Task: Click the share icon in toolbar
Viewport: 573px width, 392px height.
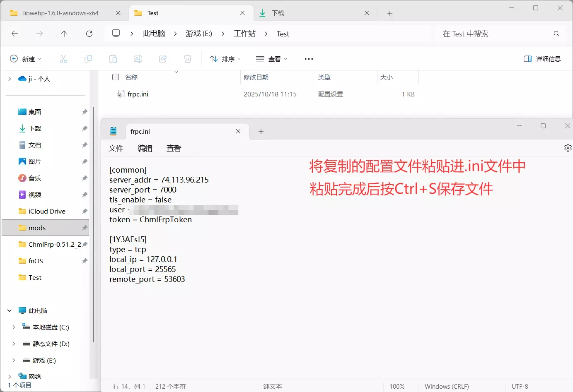Action: (163, 59)
